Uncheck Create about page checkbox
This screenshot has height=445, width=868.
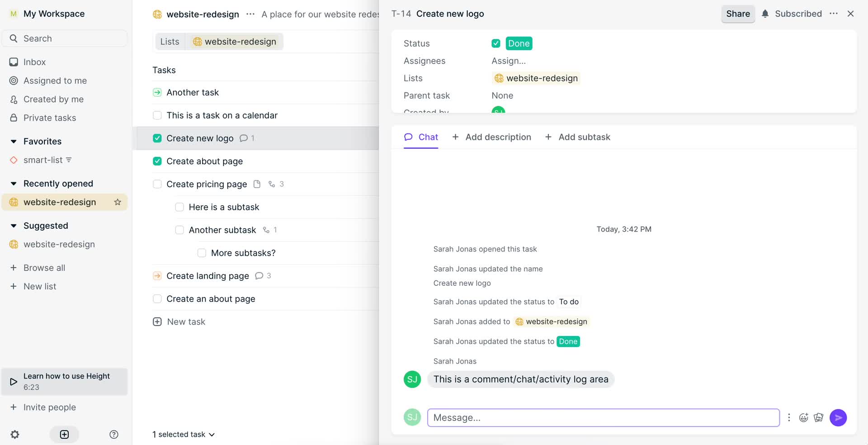coord(157,161)
